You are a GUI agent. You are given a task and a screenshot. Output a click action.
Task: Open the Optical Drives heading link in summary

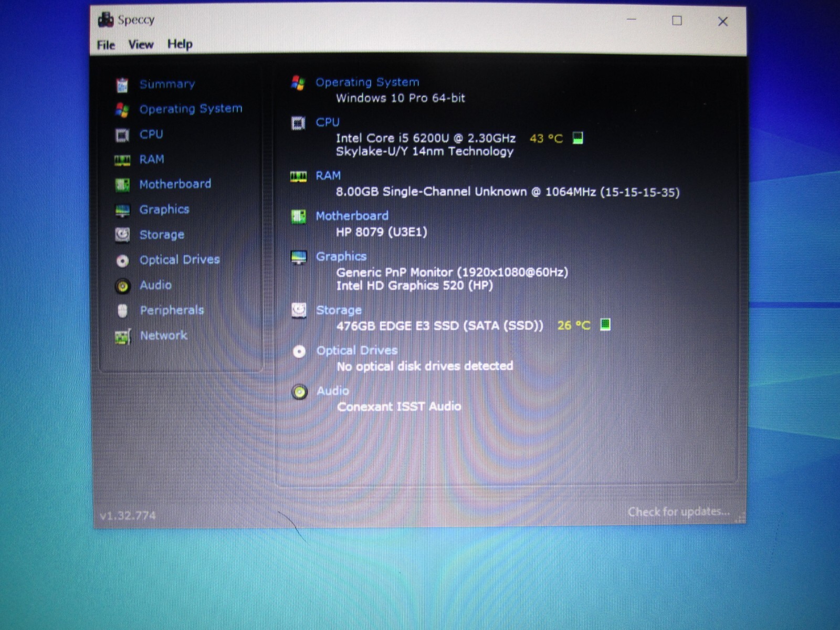(356, 350)
